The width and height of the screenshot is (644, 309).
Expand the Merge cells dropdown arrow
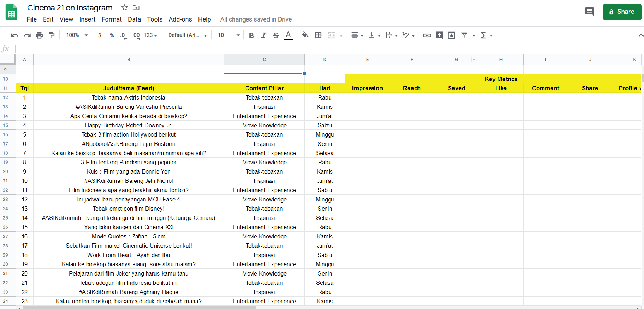coord(341,35)
